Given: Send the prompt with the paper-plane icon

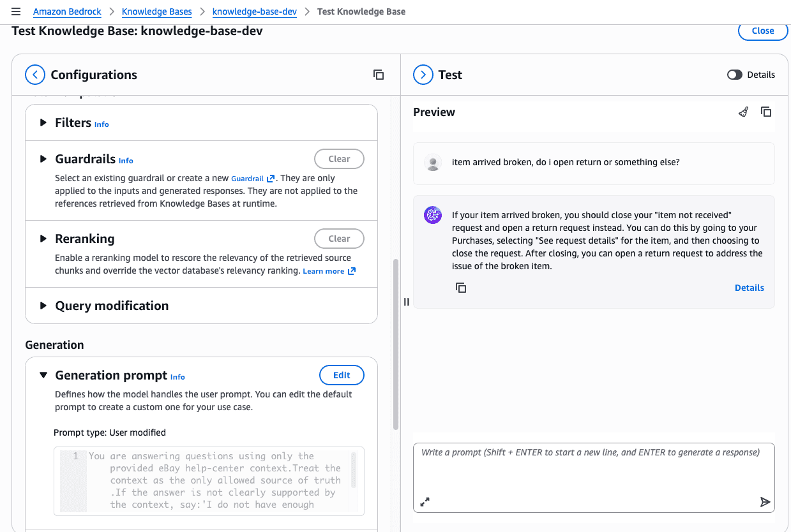Looking at the screenshot, I should 765,502.
